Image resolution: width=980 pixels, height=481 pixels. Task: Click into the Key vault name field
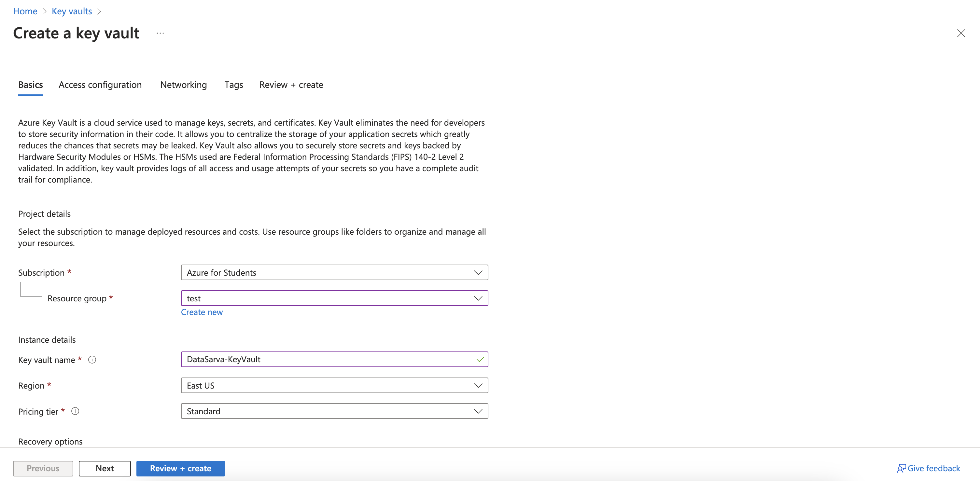click(x=327, y=359)
